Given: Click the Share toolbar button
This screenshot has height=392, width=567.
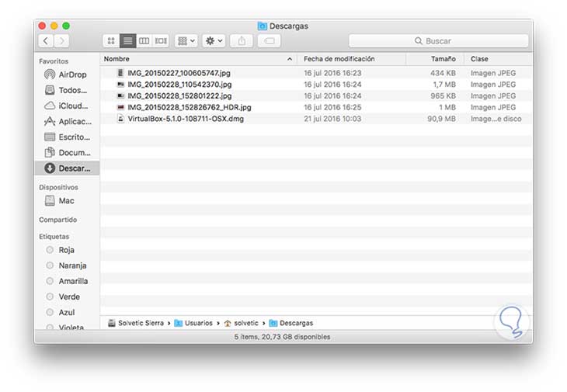Looking at the screenshot, I should (x=242, y=41).
